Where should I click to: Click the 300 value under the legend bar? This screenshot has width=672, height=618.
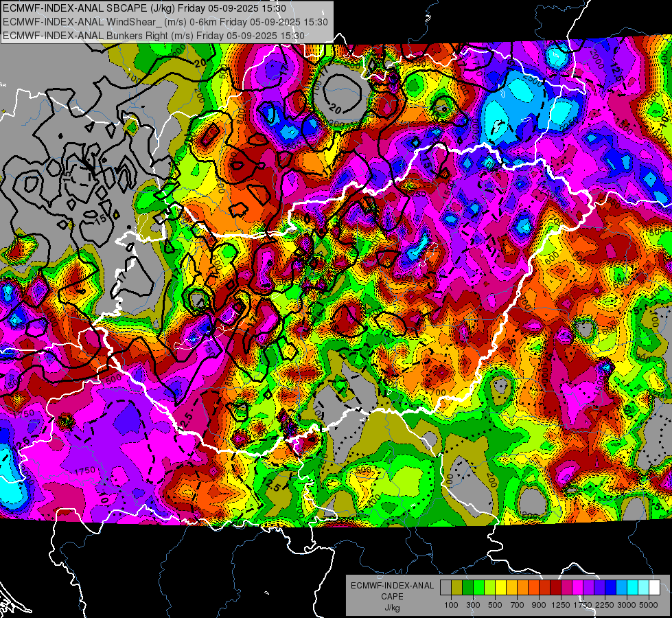473,605
